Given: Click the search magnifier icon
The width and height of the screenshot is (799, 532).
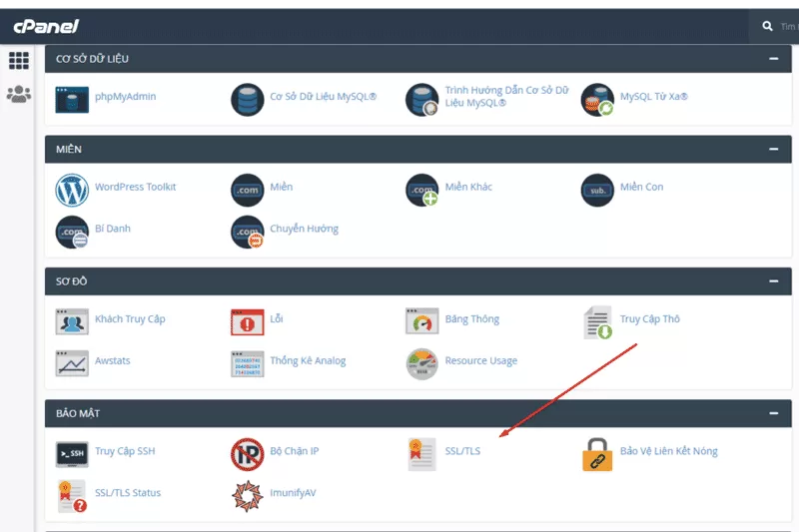Looking at the screenshot, I should (767, 26).
